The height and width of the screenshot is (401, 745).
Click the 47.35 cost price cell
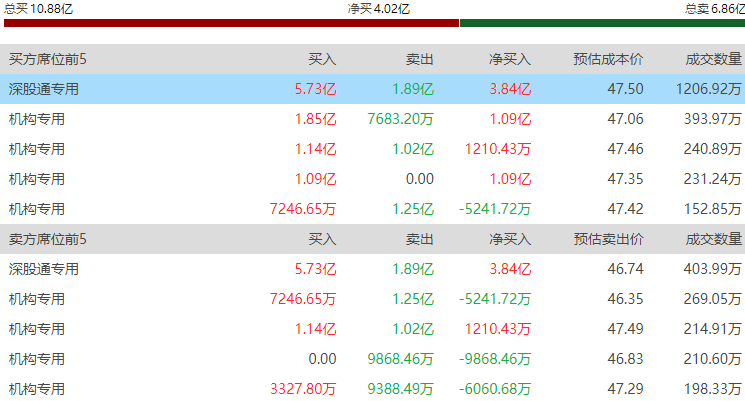[625, 179]
